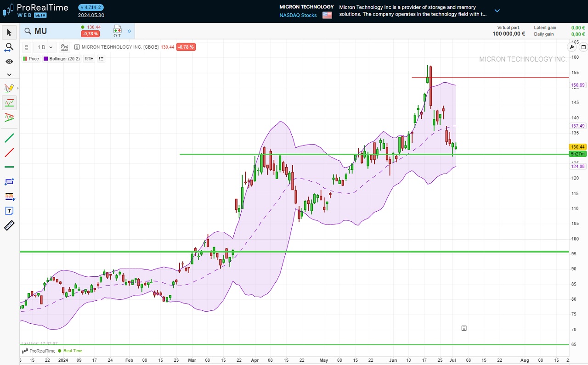Select the ruler measurement tool
The height and width of the screenshot is (365, 588).
pos(9,225)
